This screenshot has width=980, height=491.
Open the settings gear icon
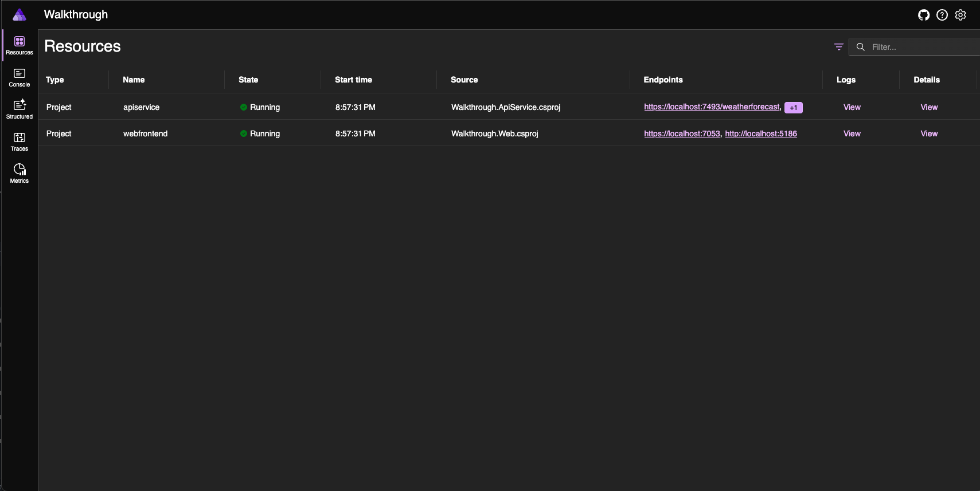pos(961,15)
